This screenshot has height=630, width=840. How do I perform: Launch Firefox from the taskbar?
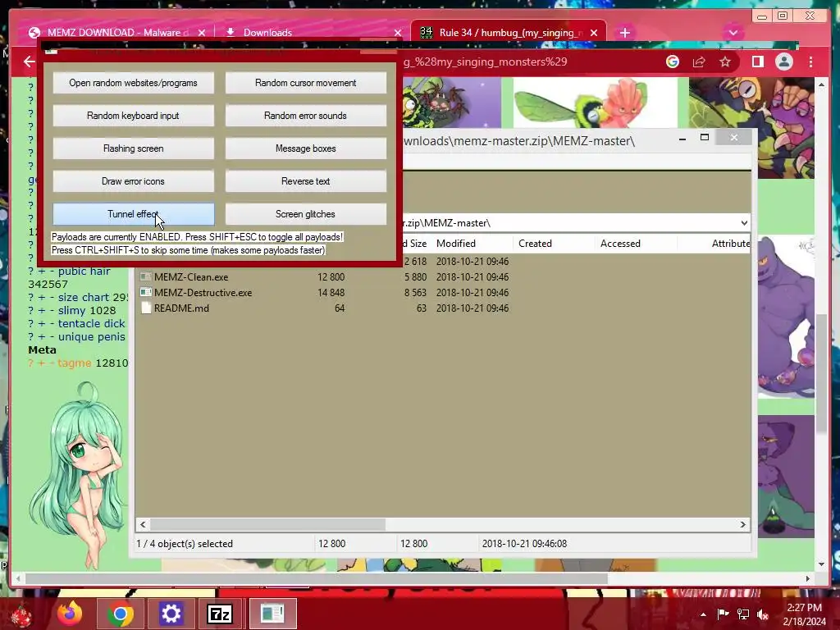[71, 614]
